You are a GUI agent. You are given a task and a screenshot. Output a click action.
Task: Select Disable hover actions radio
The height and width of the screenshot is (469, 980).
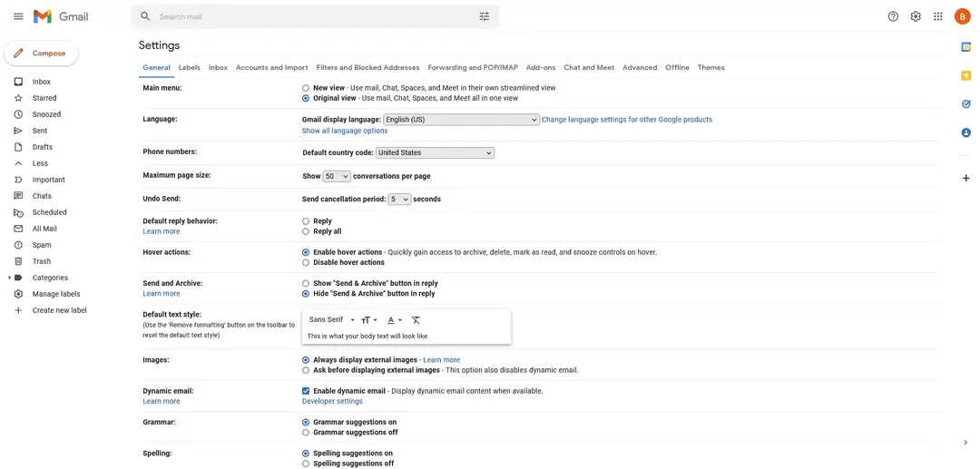(306, 262)
